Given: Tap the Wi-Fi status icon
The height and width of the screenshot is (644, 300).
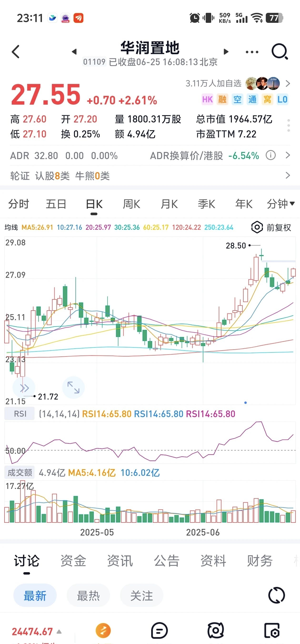Looking at the screenshot, I should pyautogui.click(x=257, y=18).
